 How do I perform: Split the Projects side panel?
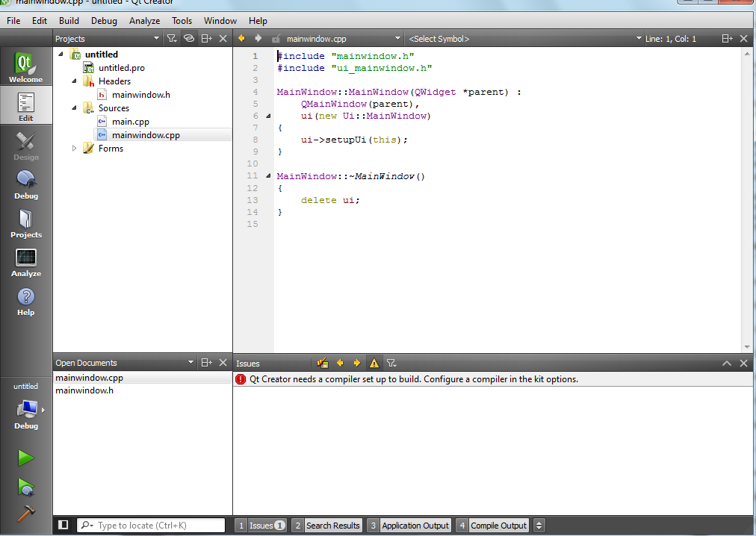(x=206, y=39)
